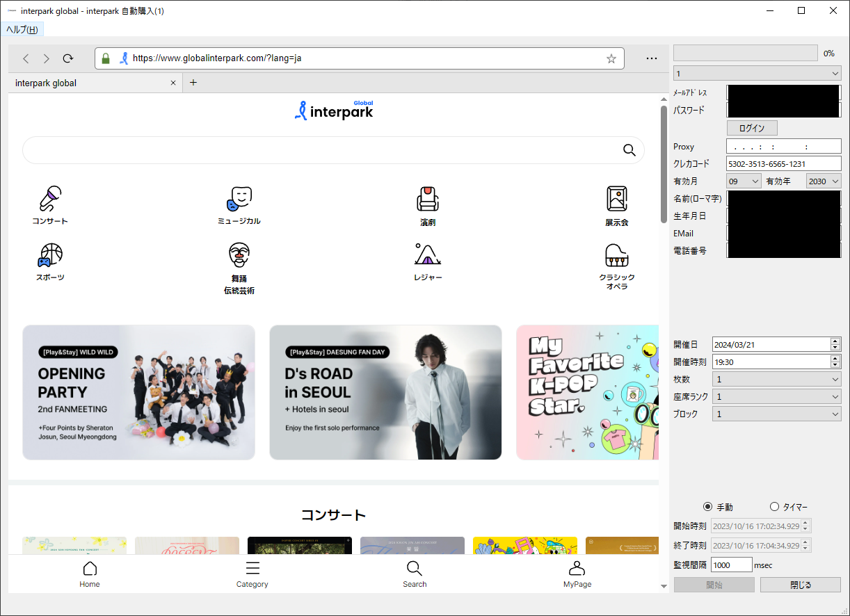The height and width of the screenshot is (616, 850).
Task: Open the browser three-dot menu
Action: coord(652,58)
